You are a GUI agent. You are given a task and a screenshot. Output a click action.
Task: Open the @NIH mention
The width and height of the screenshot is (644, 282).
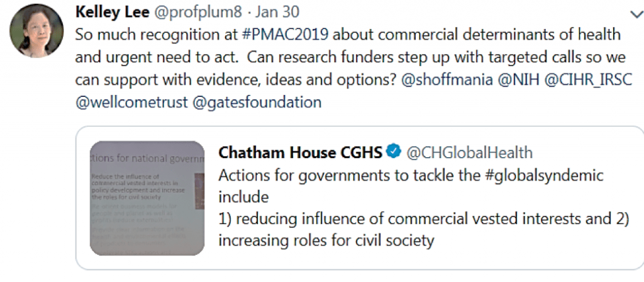click(x=521, y=79)
